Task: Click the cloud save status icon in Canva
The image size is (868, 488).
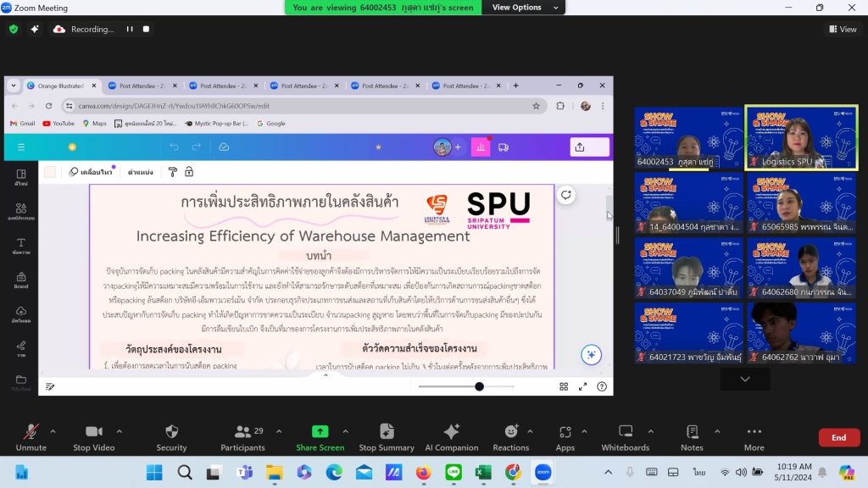Action: coord(224,147)
